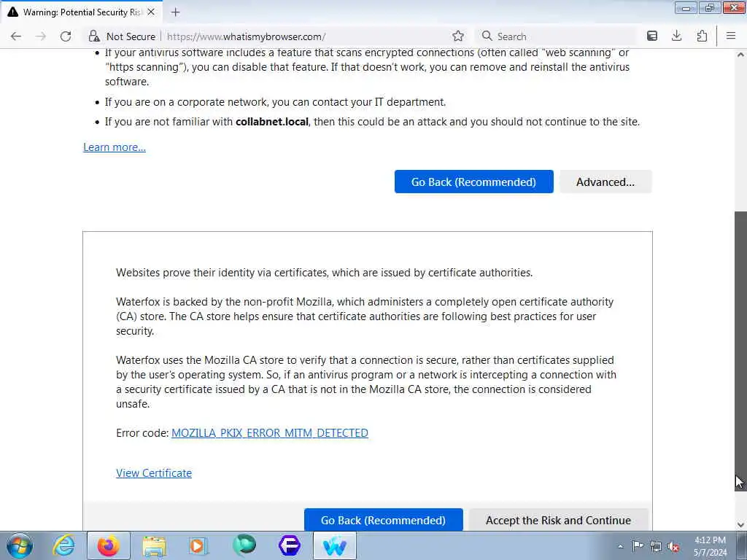Show hidden system tray icons
Screen dimensions: 747x560
click(x=620, y=547)
